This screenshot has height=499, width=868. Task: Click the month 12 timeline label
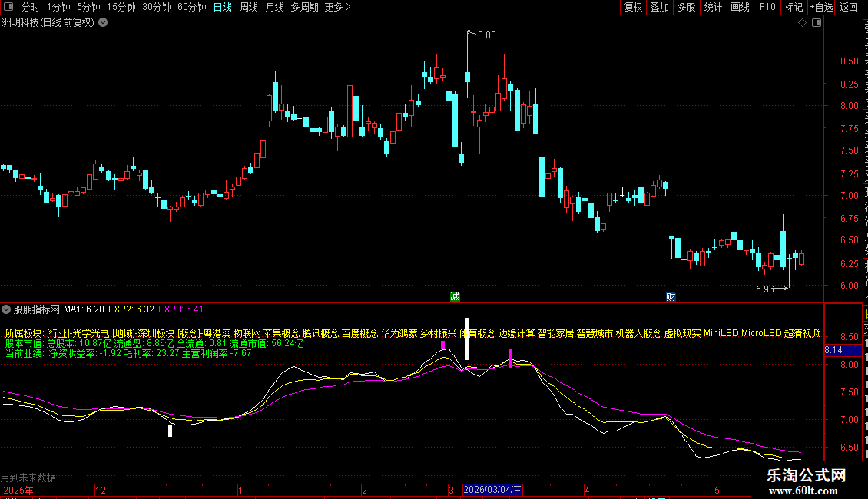pyautogui.click(x=100, y=490)
